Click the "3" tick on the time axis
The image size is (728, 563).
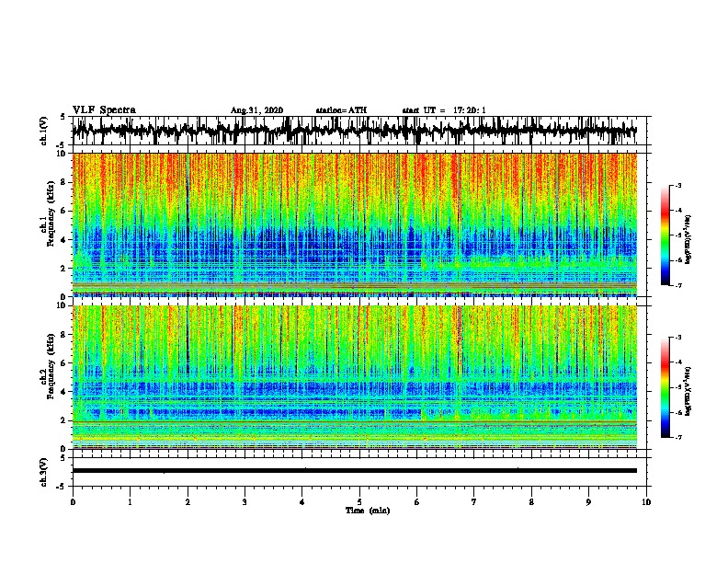[x=245, y=502]
